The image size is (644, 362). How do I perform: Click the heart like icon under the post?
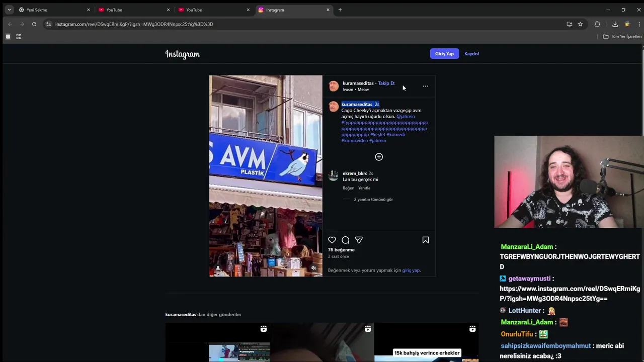click(x=332, y=240)
